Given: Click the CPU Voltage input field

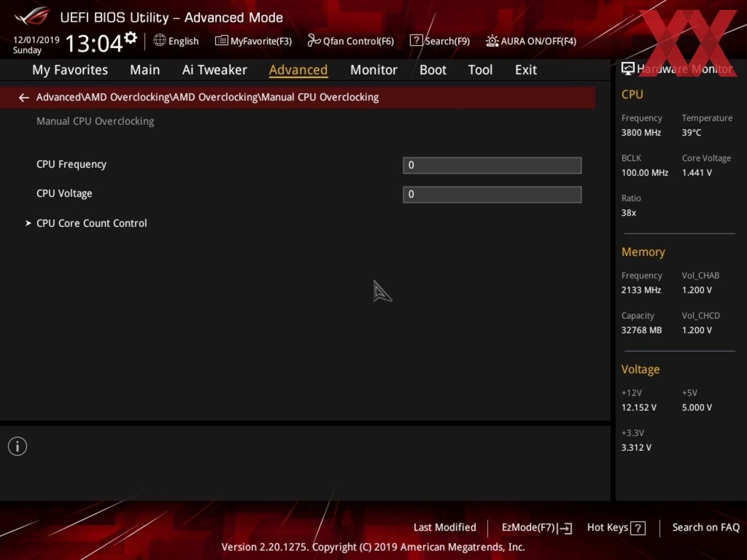Looking at the screenshot, I should (x=492, y=194).
